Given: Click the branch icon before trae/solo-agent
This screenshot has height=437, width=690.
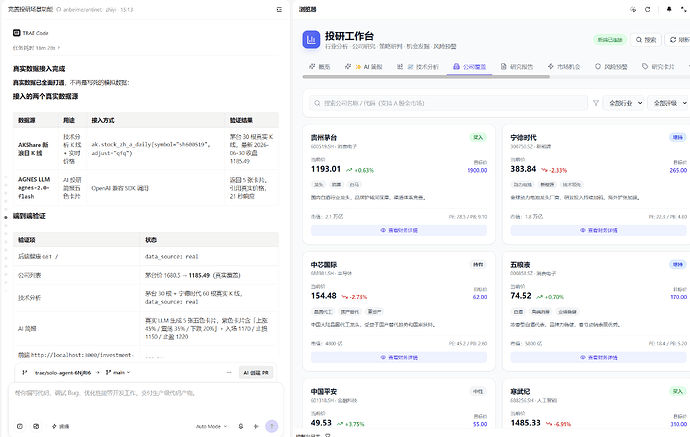Looking at the screenshot, I should [25, 372].
